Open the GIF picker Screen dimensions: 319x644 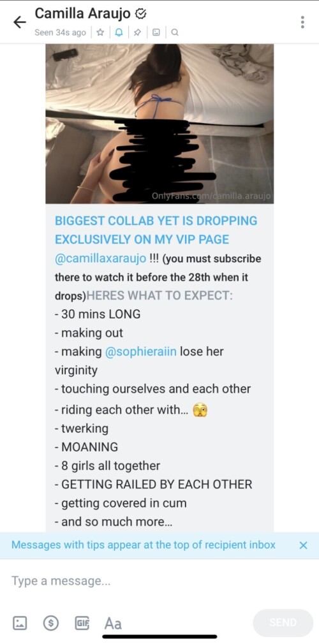(82, 624)
